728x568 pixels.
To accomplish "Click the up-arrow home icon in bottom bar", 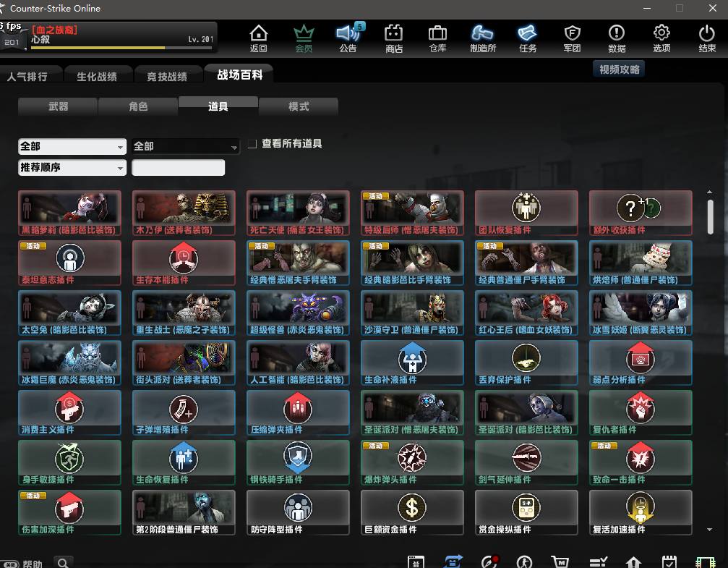I will click(x=633, y=562).
